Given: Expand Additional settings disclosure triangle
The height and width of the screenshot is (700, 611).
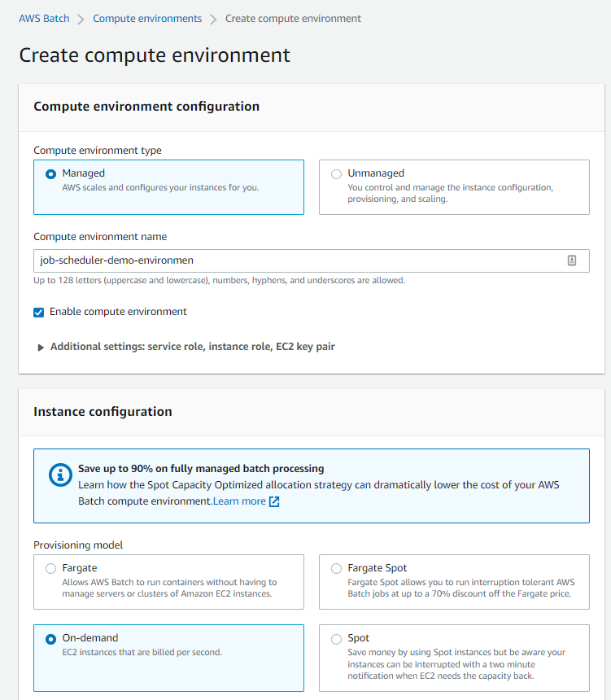Looking at the screenshot, I should tap(41, 348).
